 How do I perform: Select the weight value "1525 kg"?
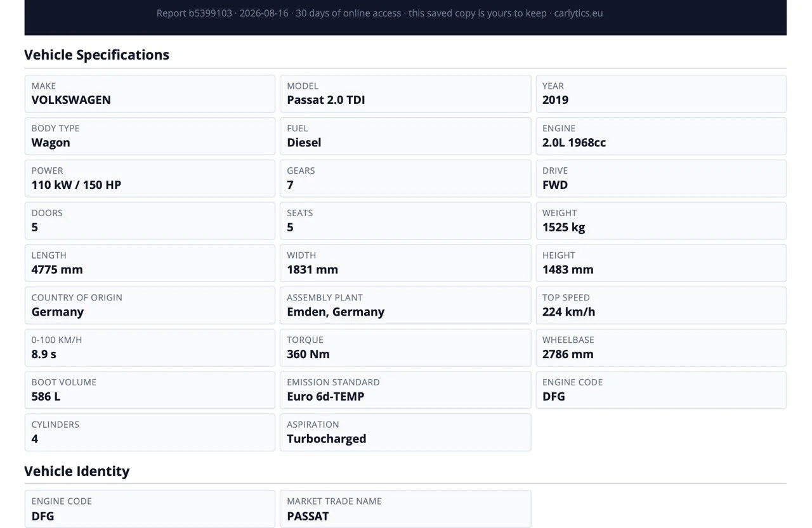(x=563, y=227)
